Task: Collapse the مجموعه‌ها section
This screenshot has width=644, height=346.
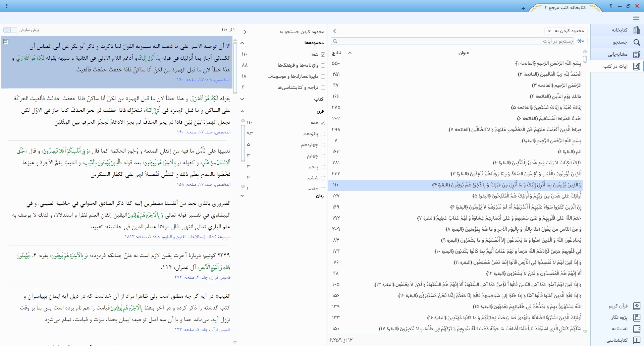Action: (x=242, y=43)
